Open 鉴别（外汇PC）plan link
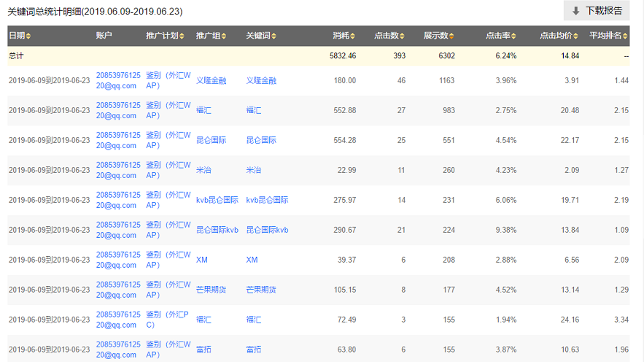 coord(167,320)
